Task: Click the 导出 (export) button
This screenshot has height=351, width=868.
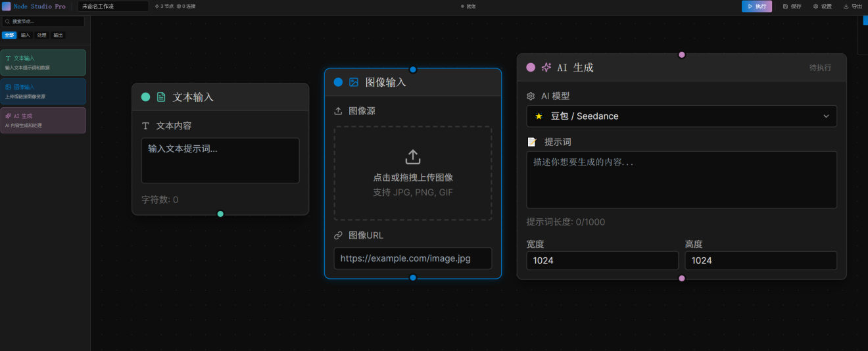Action: 853,6
